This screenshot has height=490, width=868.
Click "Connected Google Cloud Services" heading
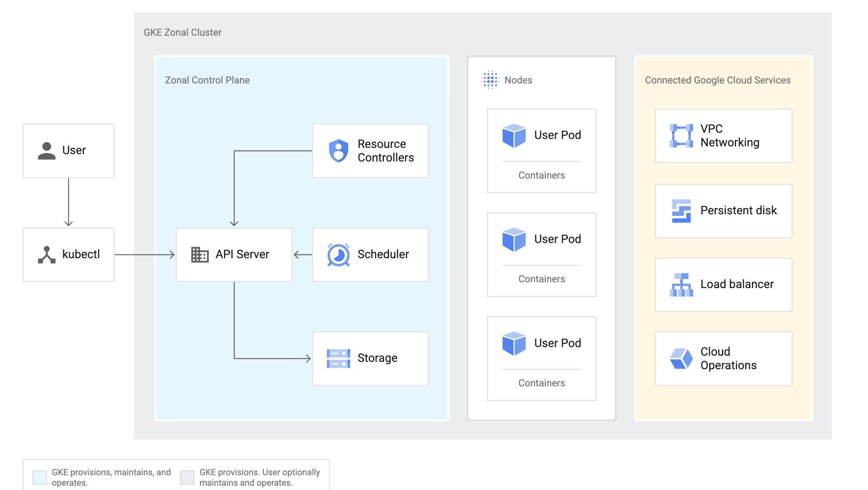pos(718,80)
